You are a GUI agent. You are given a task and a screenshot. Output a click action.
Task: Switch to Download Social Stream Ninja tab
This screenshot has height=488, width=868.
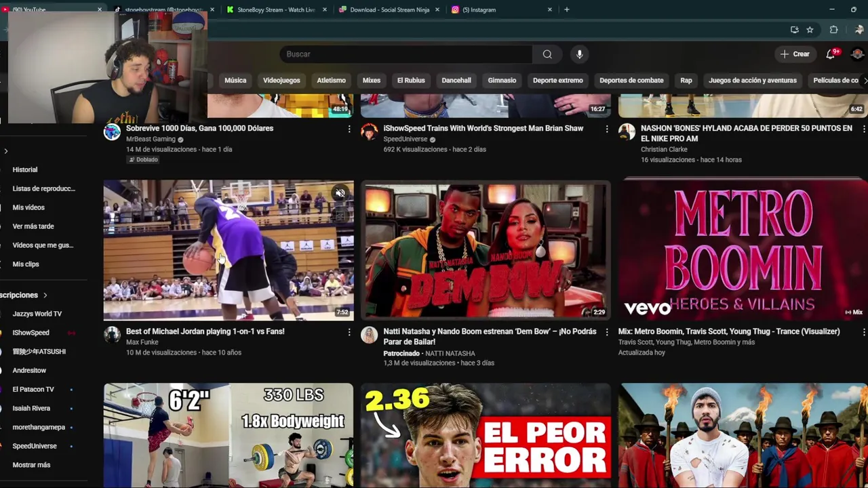[389, 9]
